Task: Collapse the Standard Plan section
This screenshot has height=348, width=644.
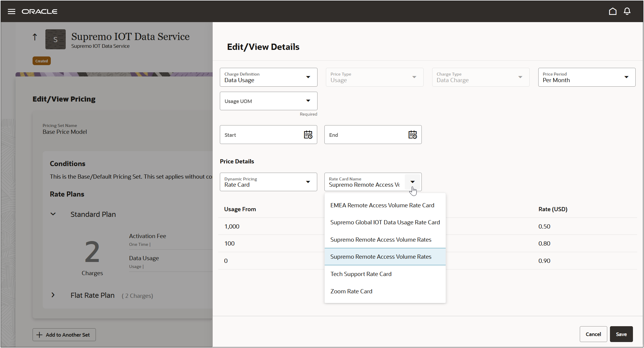Action: click(x=53, y=214)
